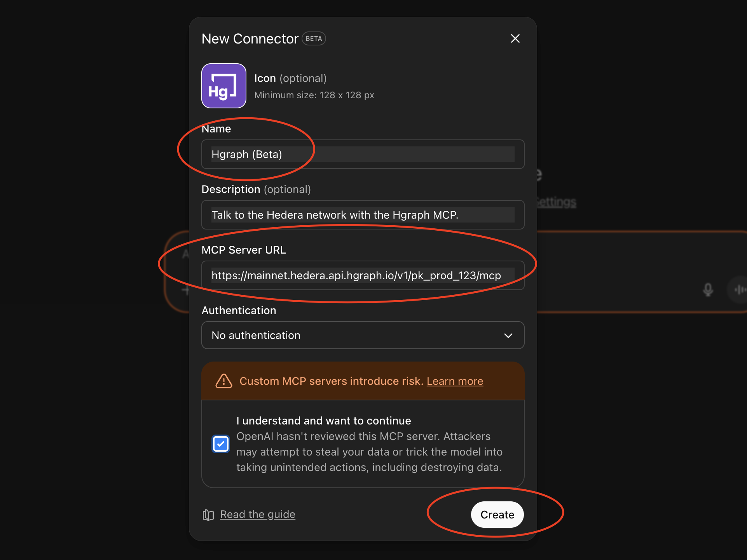The width and height of the screenshot is (747, 560).
Task: Click the Name field showing Hgraph (Beta)
Action: pos(362,154)
